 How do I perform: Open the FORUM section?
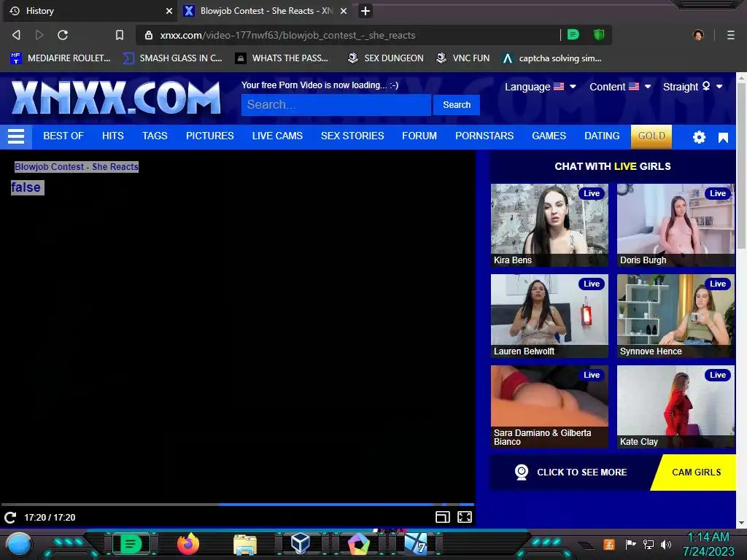(419, 136)
